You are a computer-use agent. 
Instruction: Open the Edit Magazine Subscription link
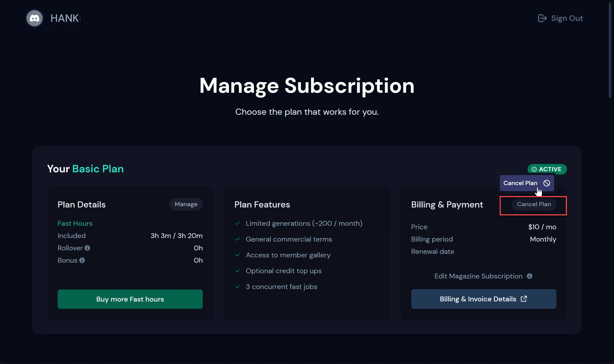point(478,276)
